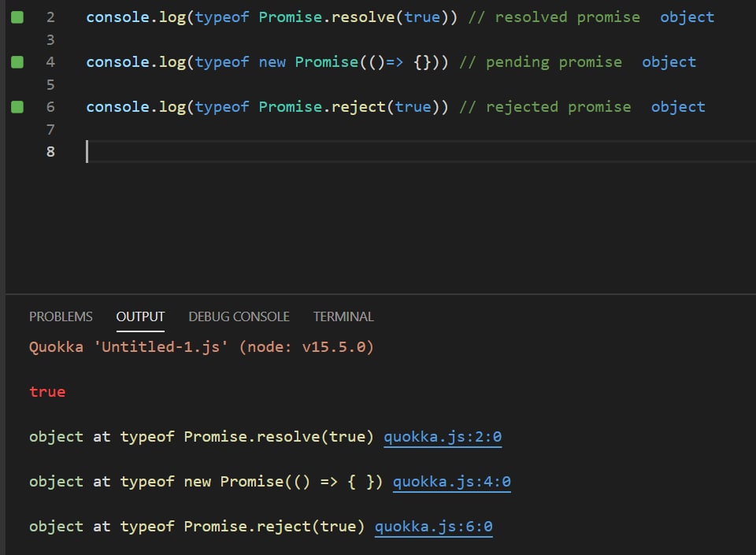Click output text 'object at typeof Promise.reject(true)'
The height and width of the screenshot is (555, 756).
pyautogui.click(x=197, y=527)
